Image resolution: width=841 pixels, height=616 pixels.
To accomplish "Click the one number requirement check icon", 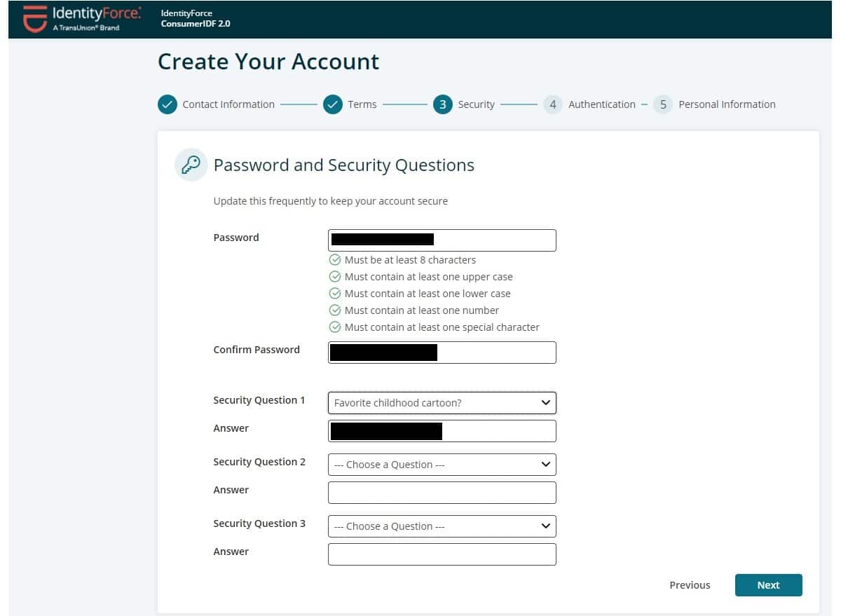I will click(335, 310).
